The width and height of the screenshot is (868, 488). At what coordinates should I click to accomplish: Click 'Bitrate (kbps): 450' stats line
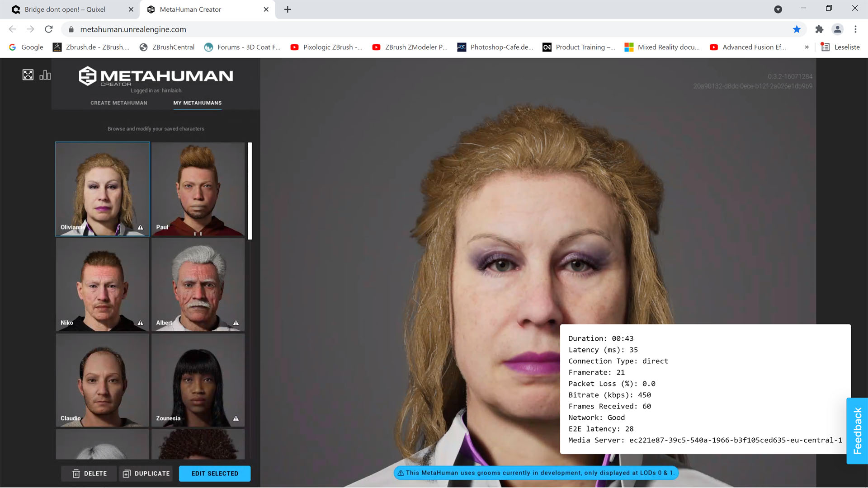610,395
